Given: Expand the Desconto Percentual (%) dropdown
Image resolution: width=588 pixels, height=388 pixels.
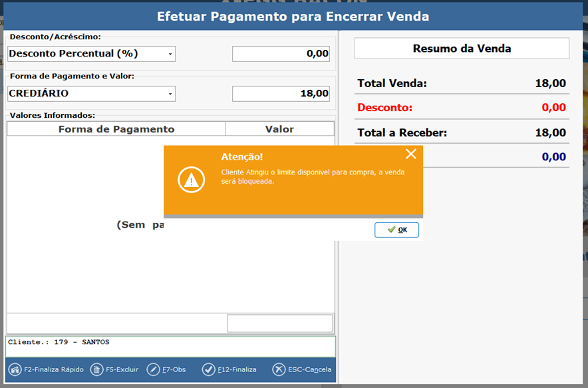Looking at the screenshot, I should (x=170, y=54).
